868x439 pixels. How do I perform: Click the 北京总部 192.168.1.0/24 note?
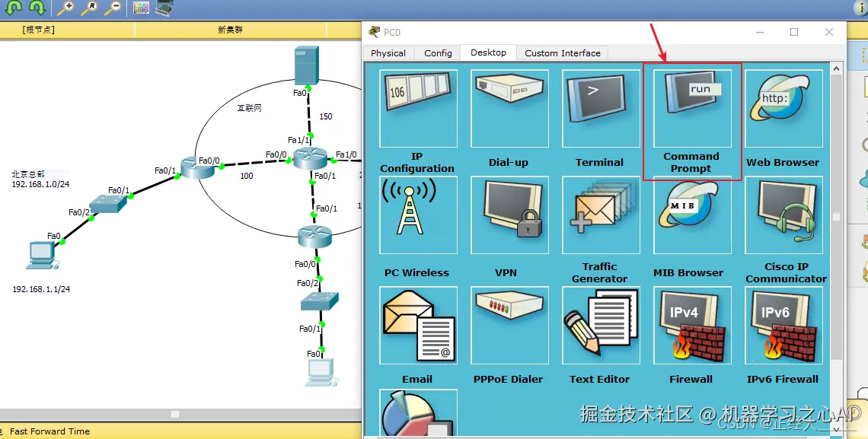40,179
